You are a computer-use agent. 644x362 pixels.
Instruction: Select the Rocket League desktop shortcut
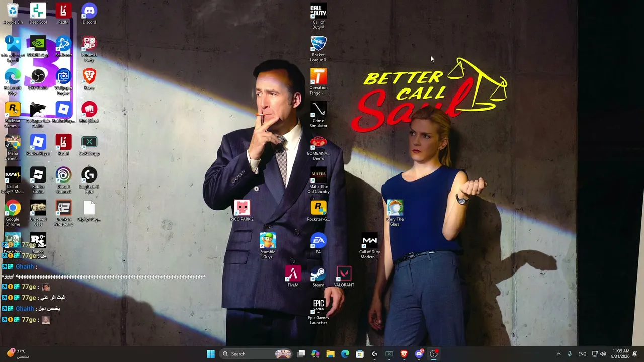coord(318,49)
